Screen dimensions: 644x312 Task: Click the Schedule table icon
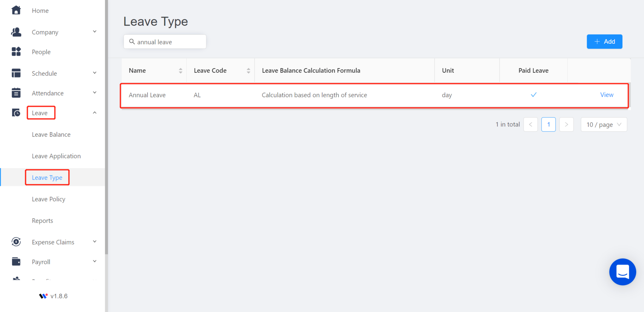tap(16, 73)
